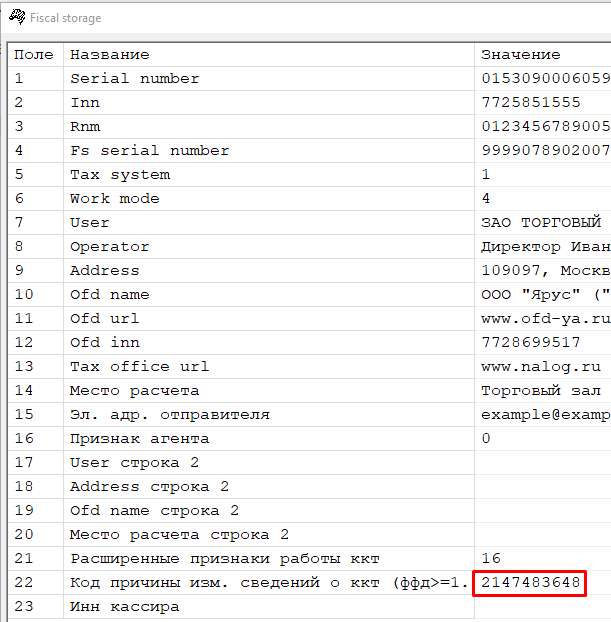Viewport: 611px width, 622px height.
Task: Select the Serial number row name
Action: tap(135, 78)
